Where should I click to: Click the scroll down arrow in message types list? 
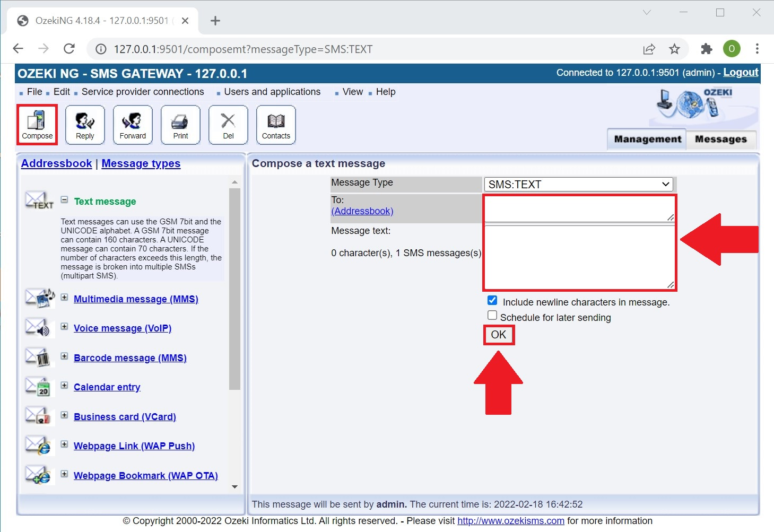pyautogui.click(x=234, y=487)
